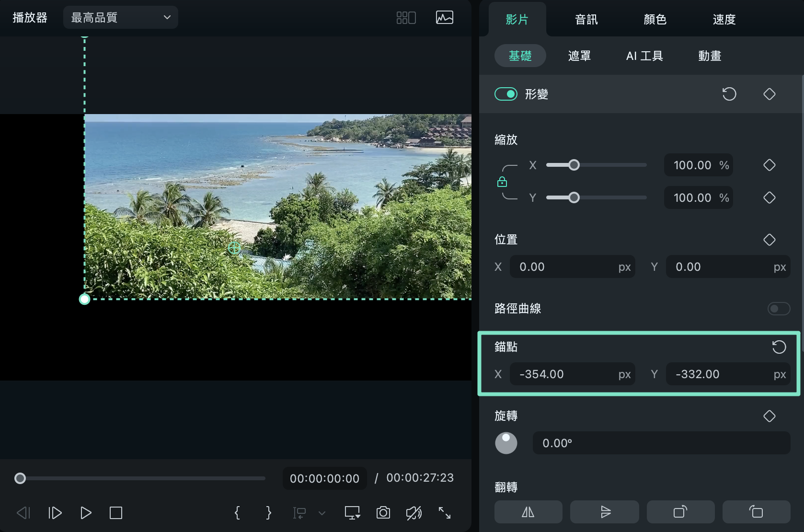Click the mark-in curly brace icon
The width and height of the screenshot is (804, 532).
coord(237,513)
